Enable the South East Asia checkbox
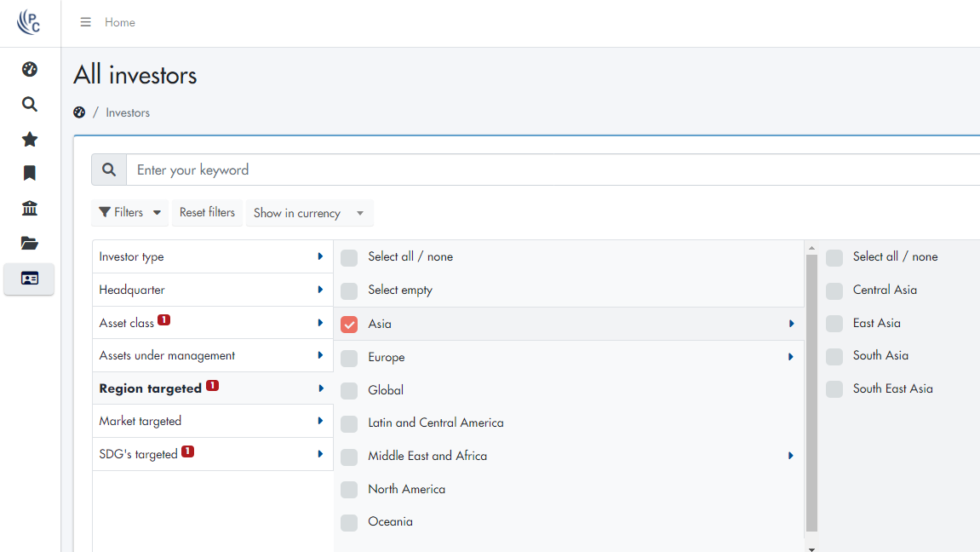Image resolution: width=980 pixels, height=552 pixels. click(834, 388)
